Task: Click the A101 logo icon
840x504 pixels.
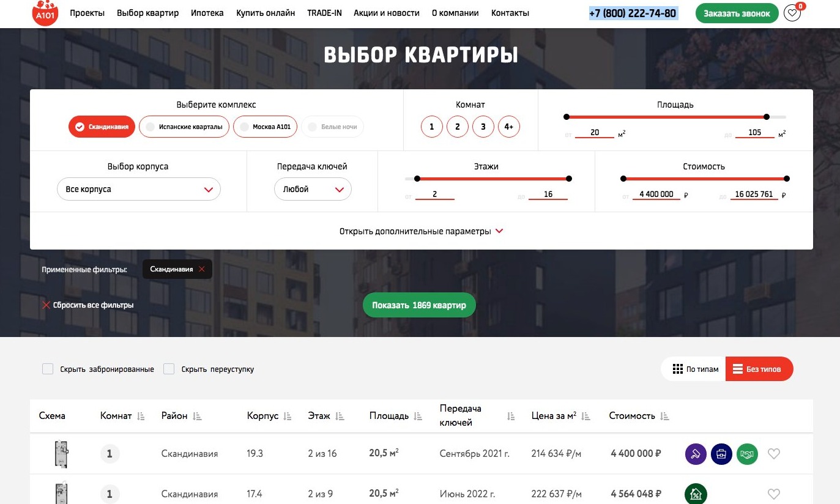Action: click(45, 12)
